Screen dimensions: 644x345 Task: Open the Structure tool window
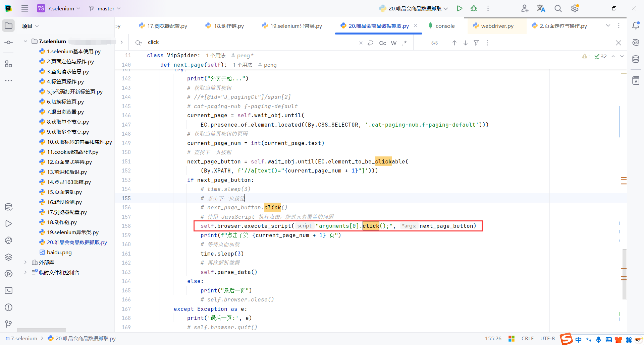(x=9, y=64)
